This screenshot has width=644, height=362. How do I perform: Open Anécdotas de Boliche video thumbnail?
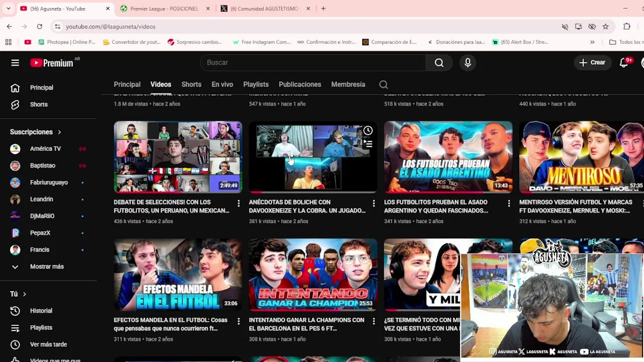pos(313,157)
